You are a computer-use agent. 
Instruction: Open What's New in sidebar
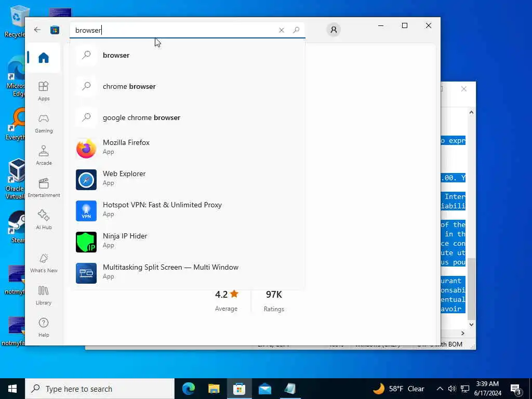point(44,263)
